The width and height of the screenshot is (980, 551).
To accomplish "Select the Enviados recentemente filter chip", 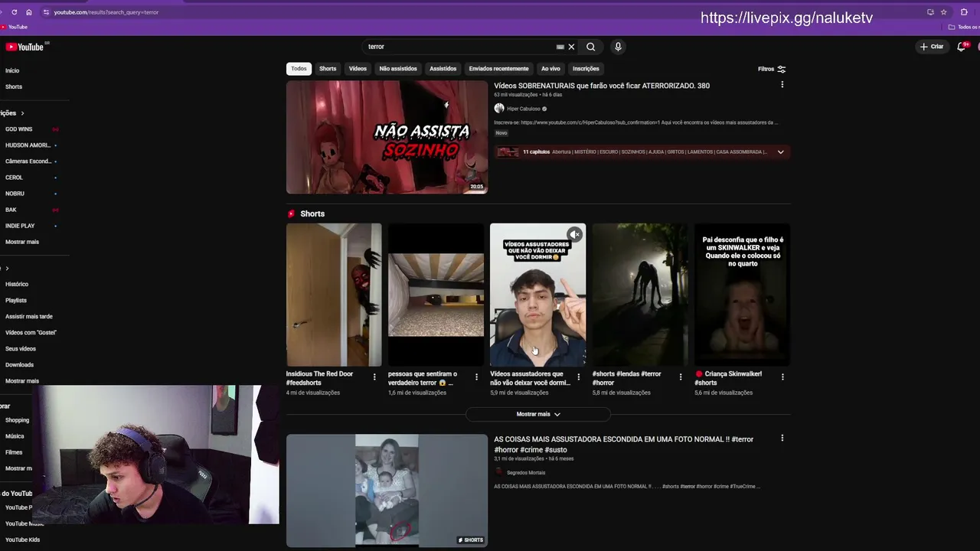I will pyautogui.click(x=498, y=69).
